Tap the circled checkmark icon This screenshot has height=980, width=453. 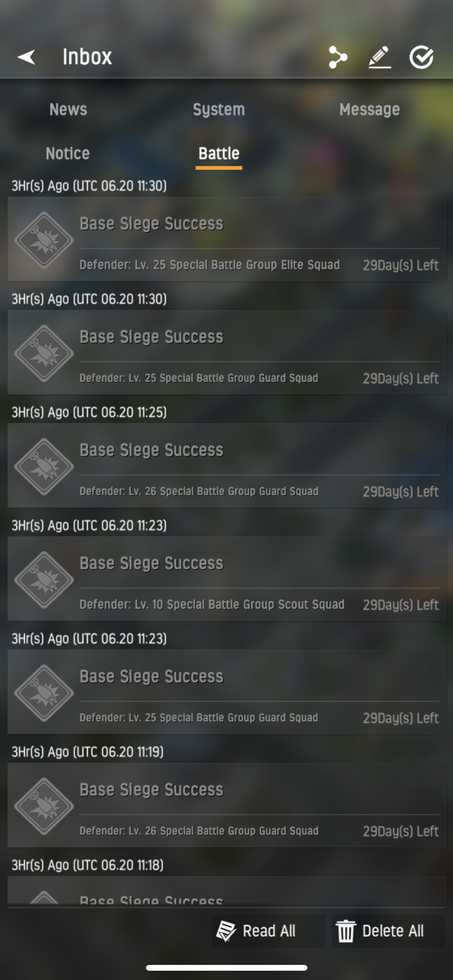pos(422,57)
